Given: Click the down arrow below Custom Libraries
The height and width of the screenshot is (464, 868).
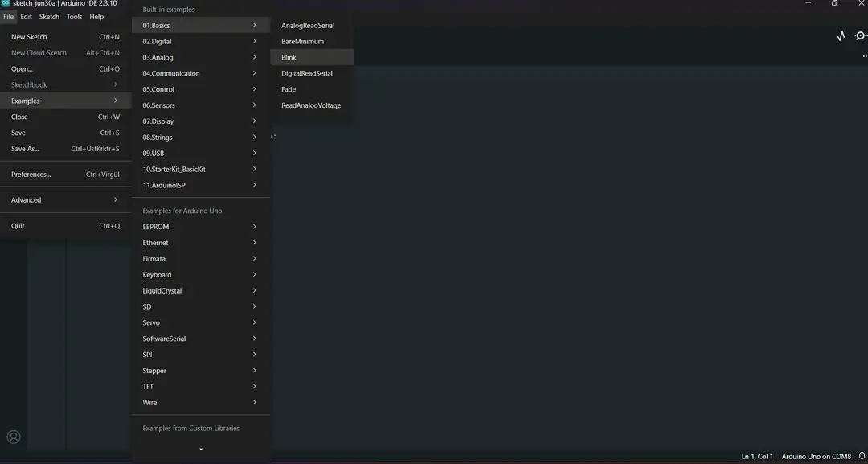Looking at the screenshot, I should (201, 449).
